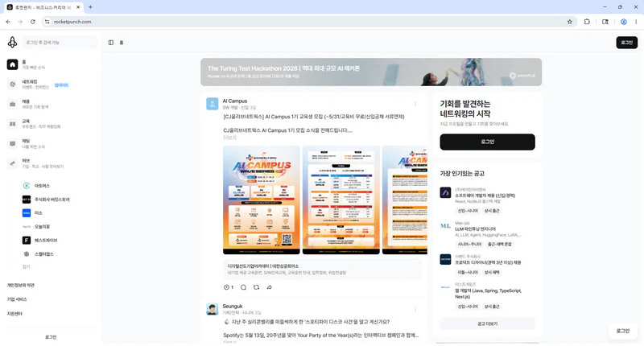
Task: Open the more options menu on AI Campus post
Action: [415, 105]
